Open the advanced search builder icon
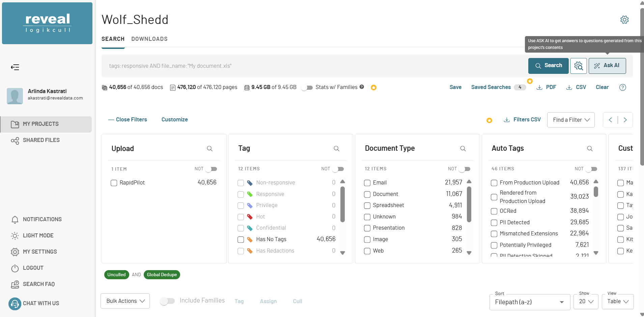 pos(578,66)
